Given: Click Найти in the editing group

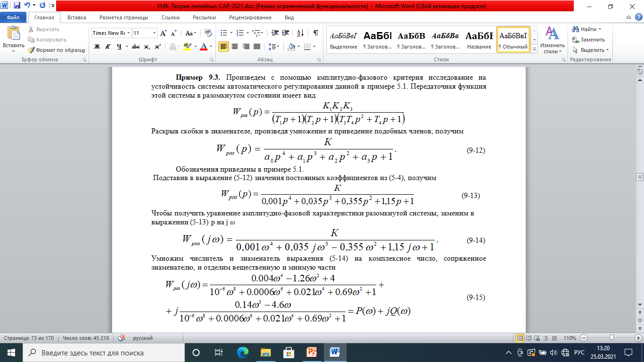Looking at the screenshot, I should pos(587,29).
